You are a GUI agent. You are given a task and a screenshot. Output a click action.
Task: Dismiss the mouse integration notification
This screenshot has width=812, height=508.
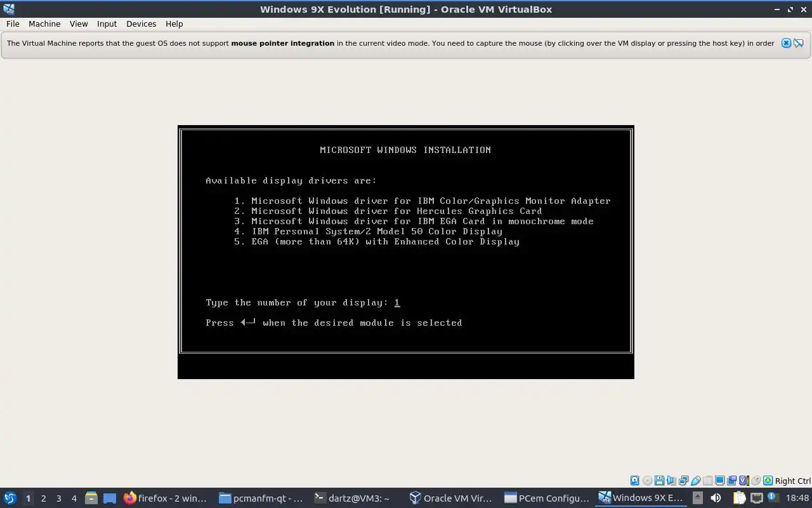[786, 43]
